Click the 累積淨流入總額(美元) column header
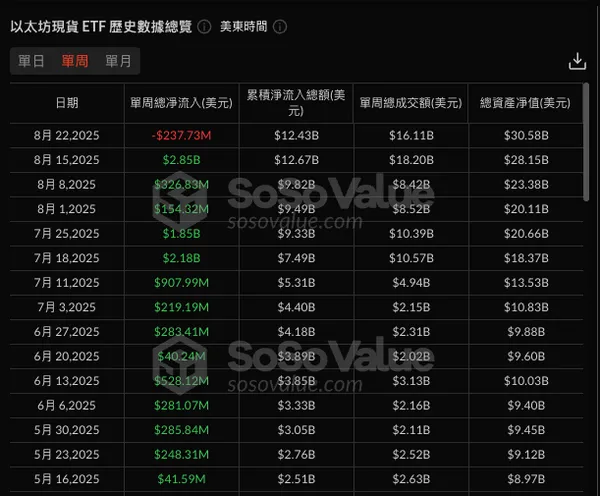The image size is (600, 496). pos(296,103)
